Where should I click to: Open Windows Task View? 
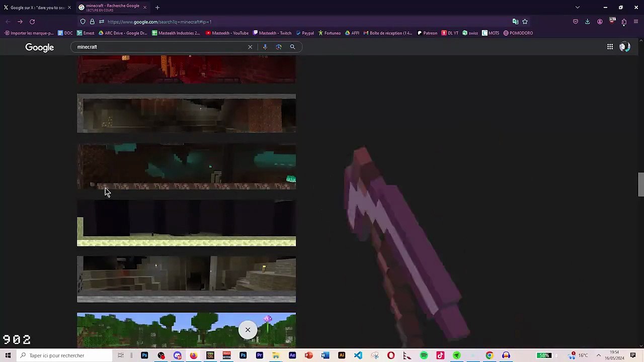121,355
